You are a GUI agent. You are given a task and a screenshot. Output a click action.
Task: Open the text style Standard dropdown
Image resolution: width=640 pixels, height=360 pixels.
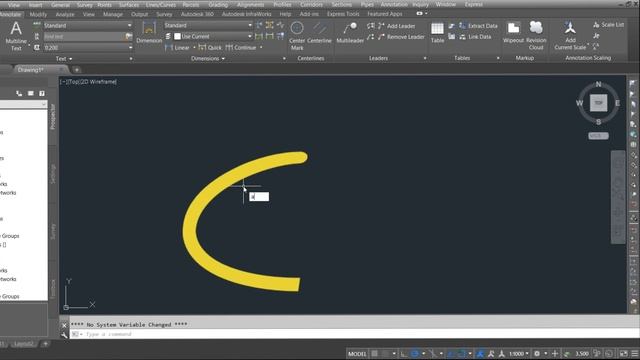pyautogui.click(x=88, y=25)
